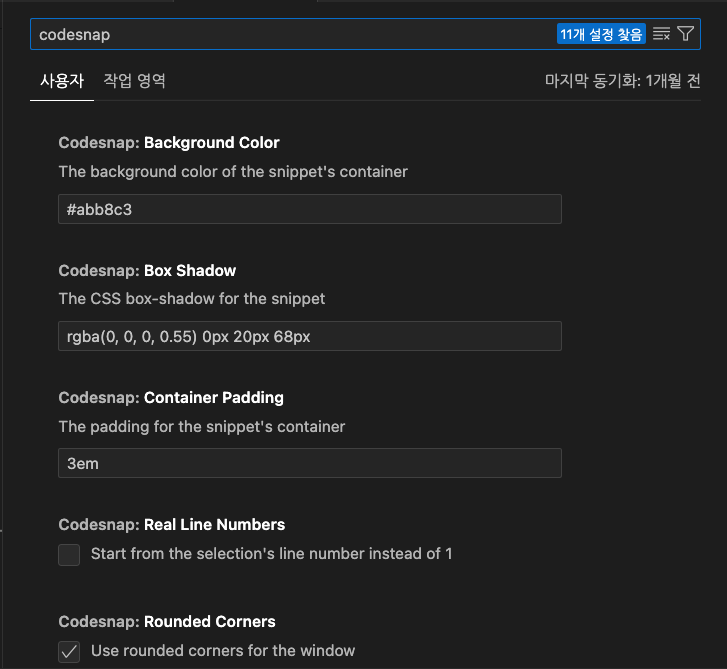
Task: Select the Codesnap: Rounded Corners heading
Action: tap(167, 622)
